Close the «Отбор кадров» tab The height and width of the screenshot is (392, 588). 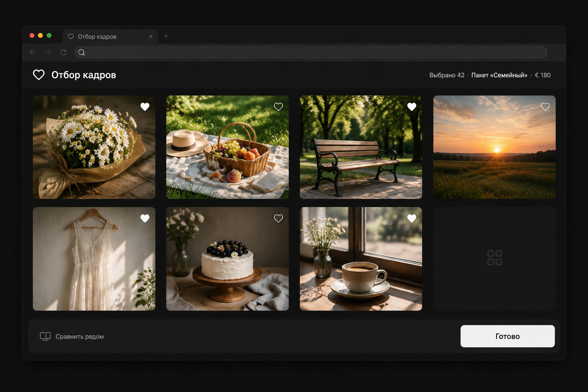151,36
